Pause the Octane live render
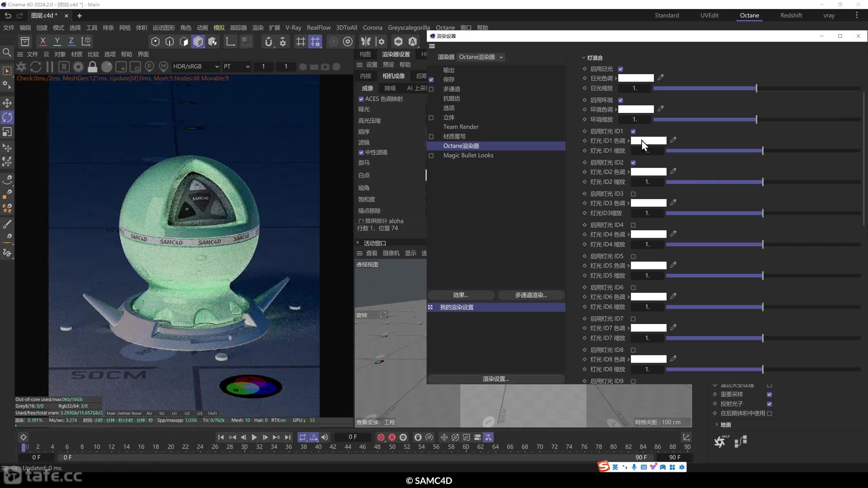Screen dimensions: 868x488 pyautogui.click(x=50, y=67)
